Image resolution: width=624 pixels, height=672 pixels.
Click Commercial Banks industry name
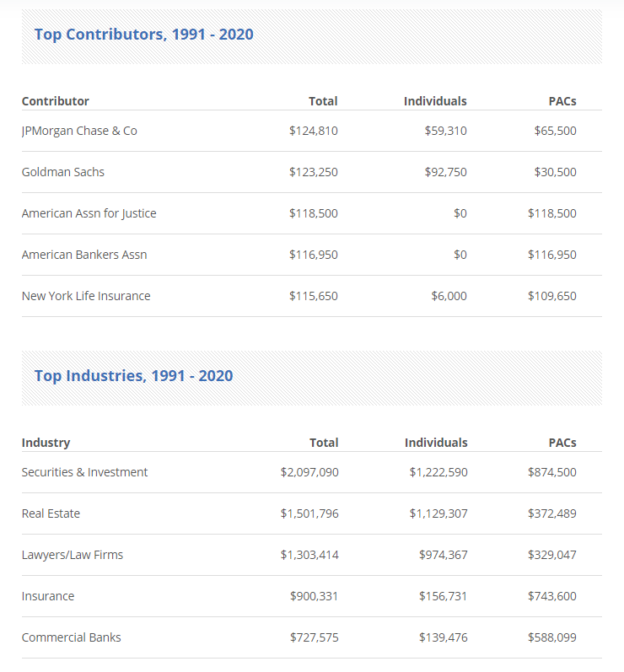click(x=71, y=637)
